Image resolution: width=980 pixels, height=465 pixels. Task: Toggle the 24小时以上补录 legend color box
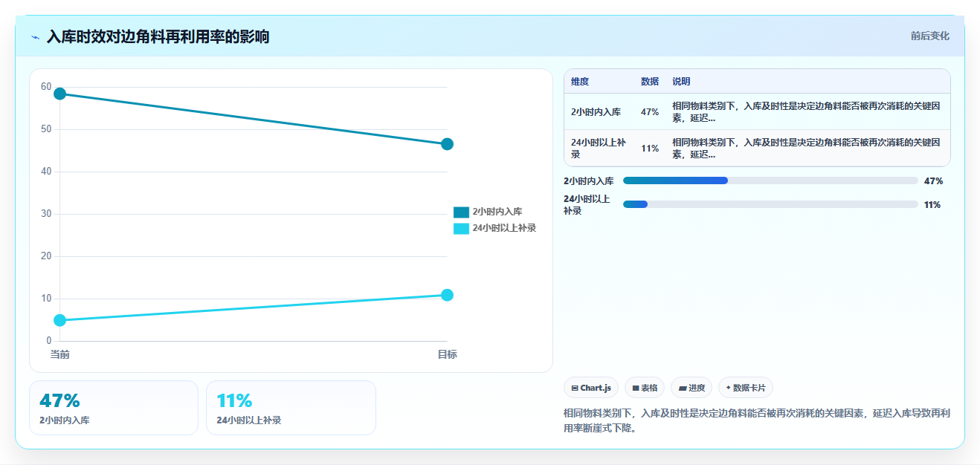coord(461,228)
